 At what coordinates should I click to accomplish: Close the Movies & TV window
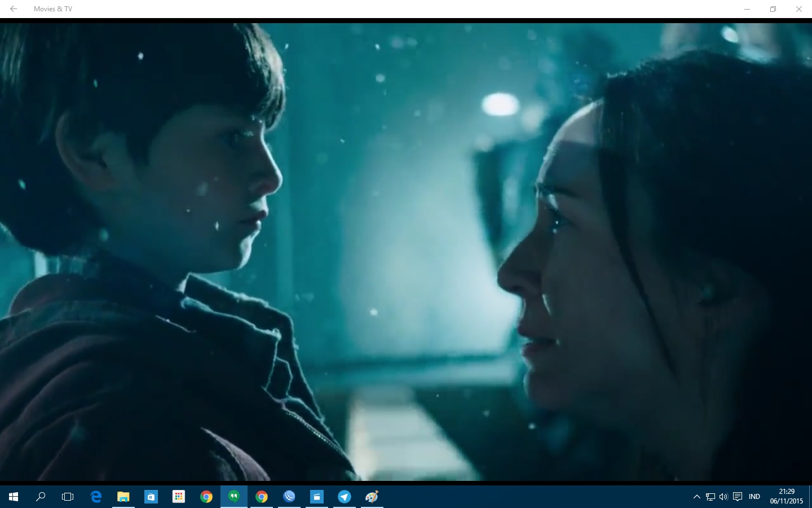798,9
